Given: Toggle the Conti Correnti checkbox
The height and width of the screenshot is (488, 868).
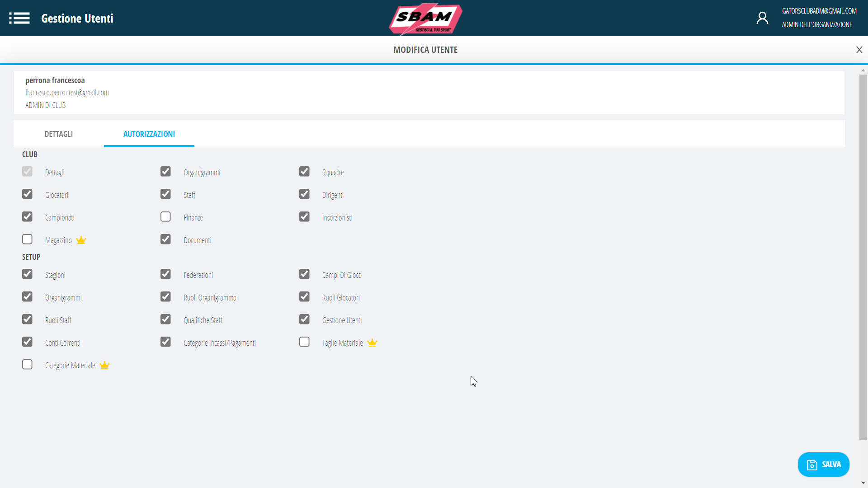Looking at the screenshot, I should [27, 342].
